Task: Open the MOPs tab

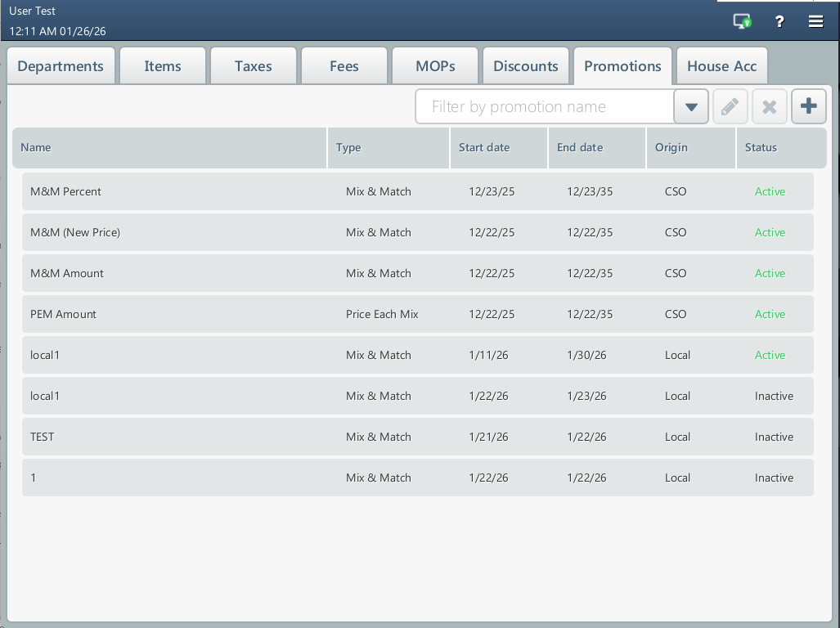Action: [435, 66]
